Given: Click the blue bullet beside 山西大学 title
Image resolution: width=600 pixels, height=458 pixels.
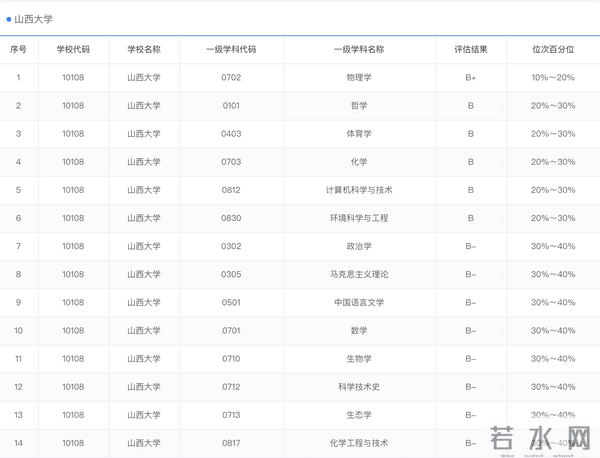Looking at the screenshot, I should (x=9, y=18).
